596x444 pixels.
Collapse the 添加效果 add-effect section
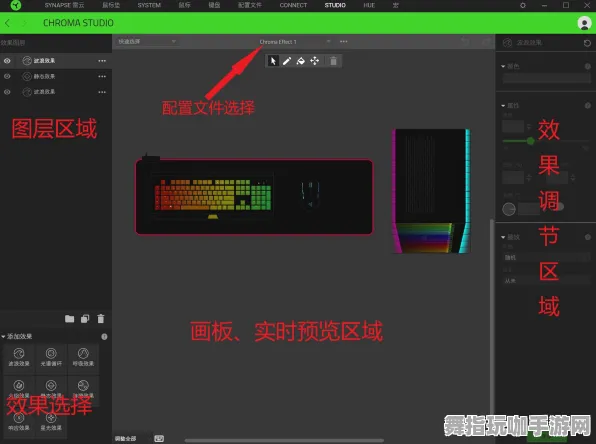point(3,336)
